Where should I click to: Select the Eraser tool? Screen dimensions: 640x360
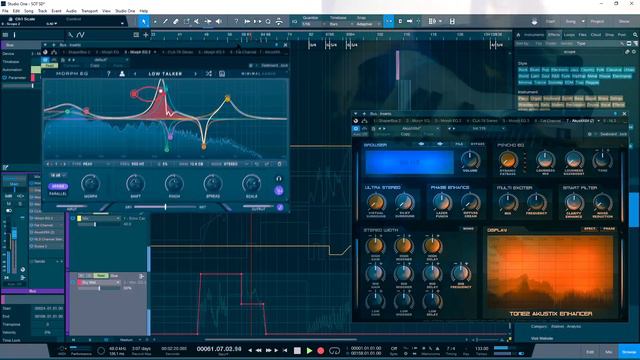click(176, 21)
